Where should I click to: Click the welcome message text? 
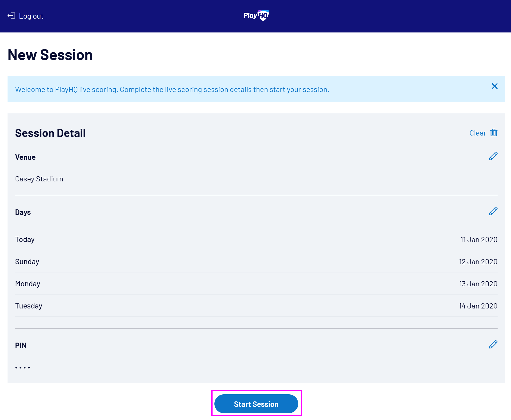tap(172, 89)
